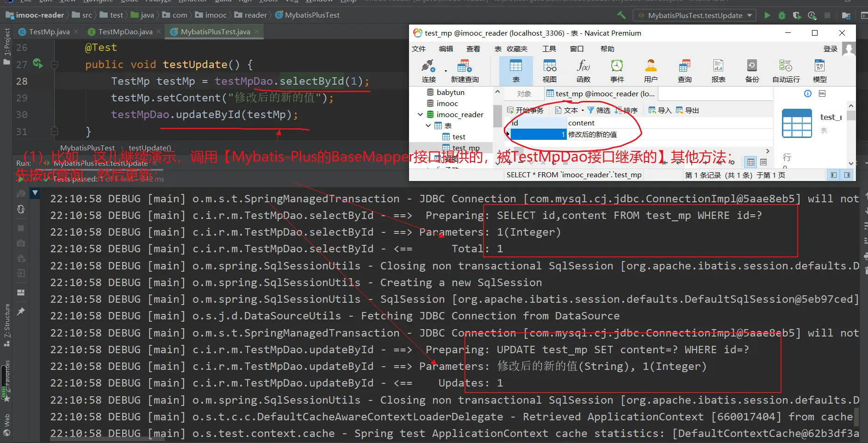Click the 筛选 (Filter) button
This screenshot has height=443, width=868.
599,110
